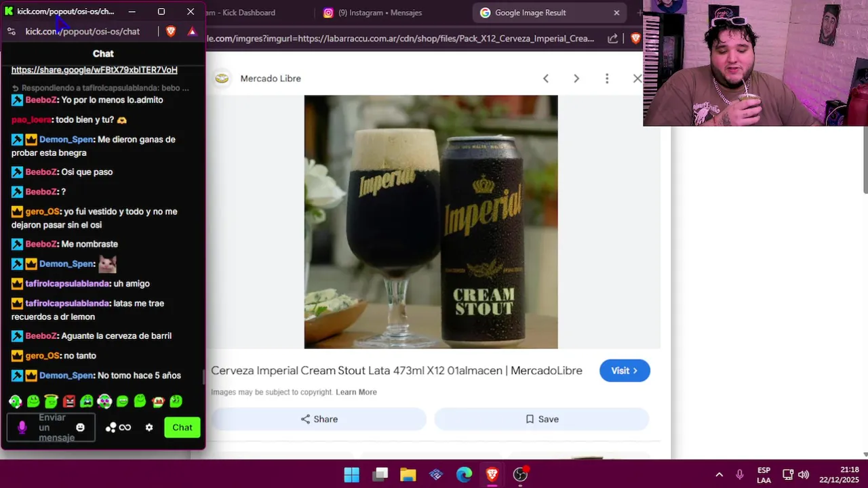This screenshot has height=488, width=868.
Task: Show hidden tray icons chevron
Action: pyautogui.click(x=719, y=474)
